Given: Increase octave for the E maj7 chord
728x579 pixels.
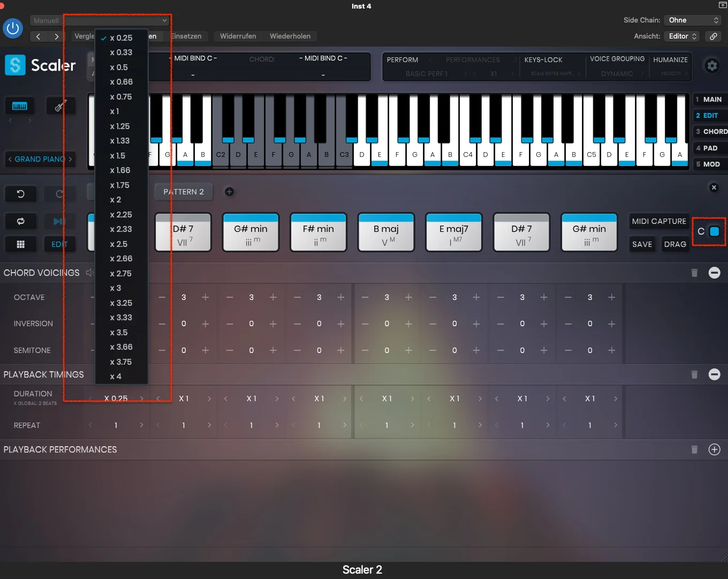Looking at the screenshot, I should coord(476,297).
